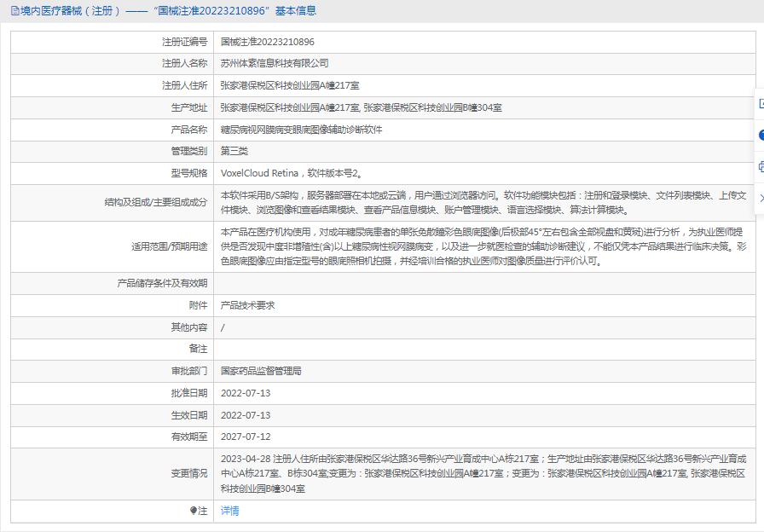Screen dimensions: 764x532
Task: Click product name 糖尿病视网膜病变眼底图像辅助诊断软件
Action: tap(301, 130)
